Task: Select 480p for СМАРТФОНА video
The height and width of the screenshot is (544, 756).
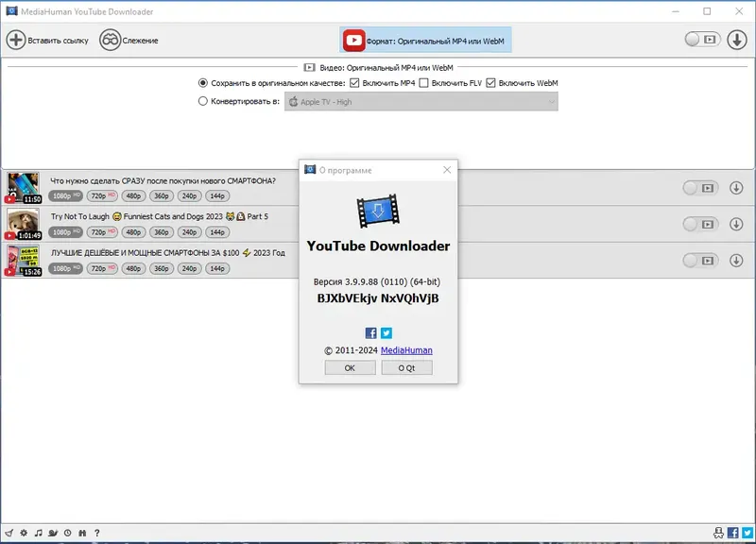Action: [x=133, y=196]
